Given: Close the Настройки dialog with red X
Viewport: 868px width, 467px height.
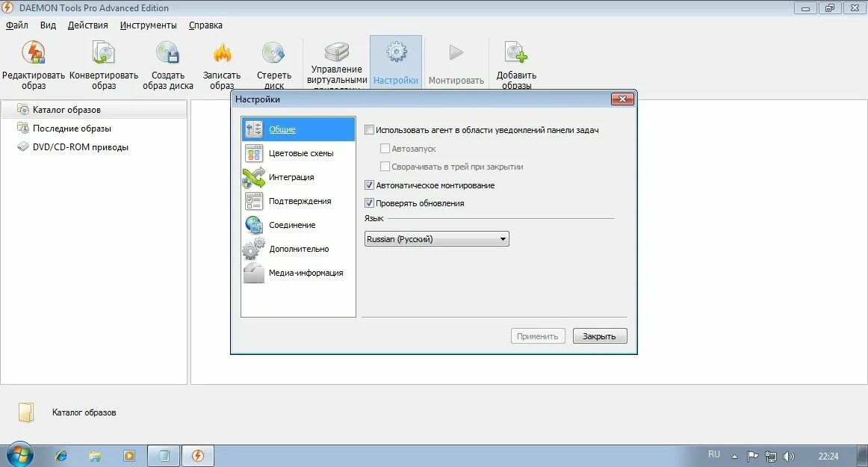Looking at the screenshot, I should click(622, 99).
